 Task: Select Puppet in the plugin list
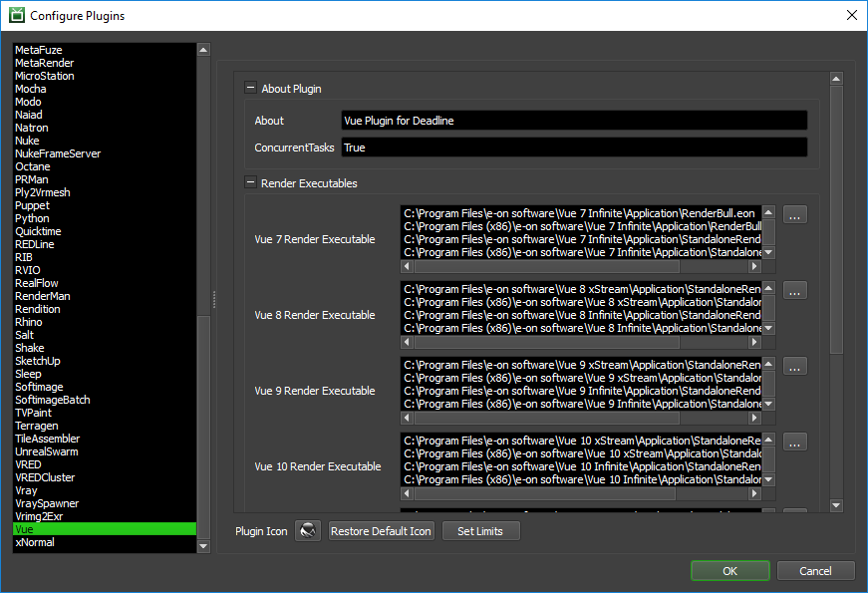click(105, 205)
